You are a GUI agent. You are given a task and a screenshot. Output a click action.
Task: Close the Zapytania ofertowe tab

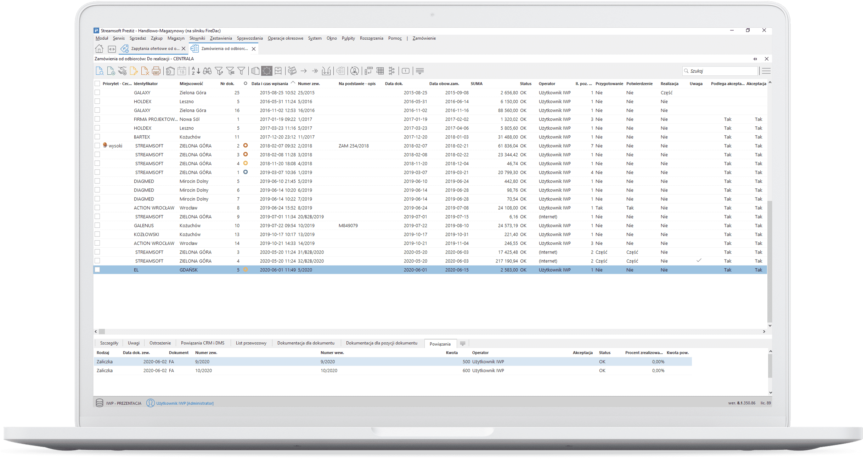pos(184,49)
